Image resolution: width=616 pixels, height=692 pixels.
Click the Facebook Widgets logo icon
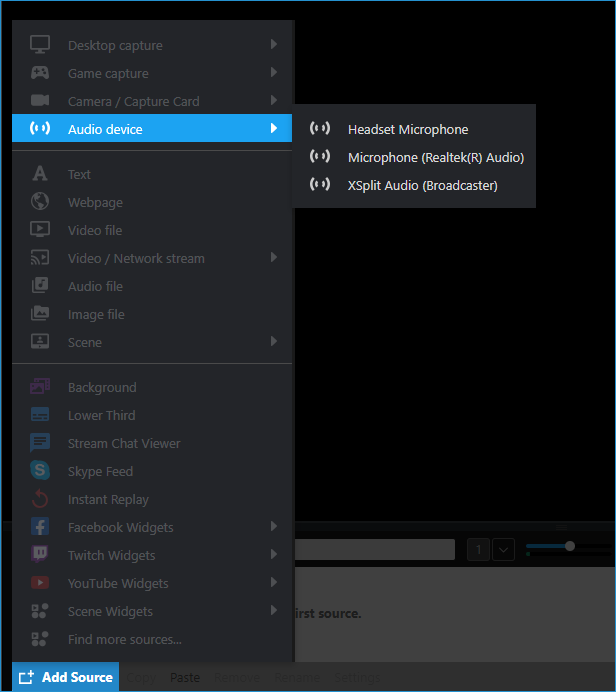pyautogui.click(x=40, y=527)
